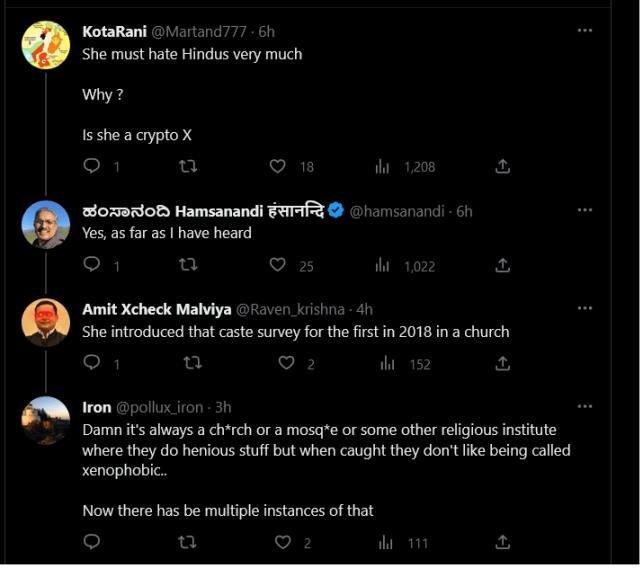The image size is (643, 568).
Task: Open the 4h timestamp on Amit's tweet
Action: click(364, 309)
